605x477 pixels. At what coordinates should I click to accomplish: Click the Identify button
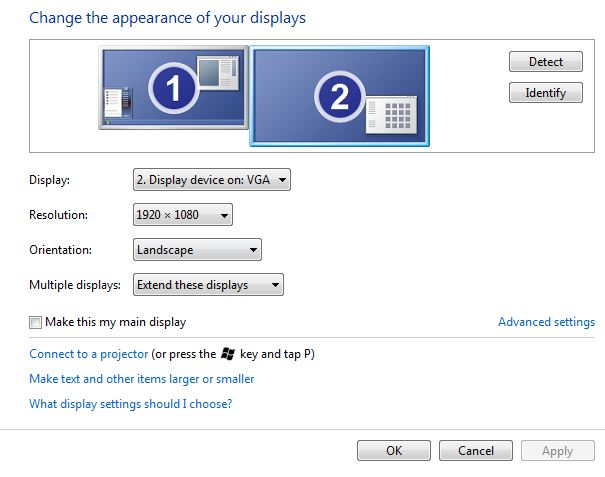(546, 93)
